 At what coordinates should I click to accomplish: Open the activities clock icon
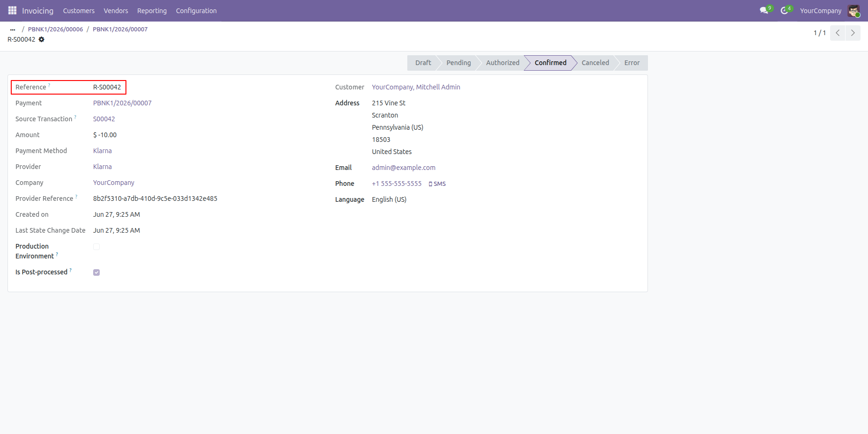[x=785, y=10]
